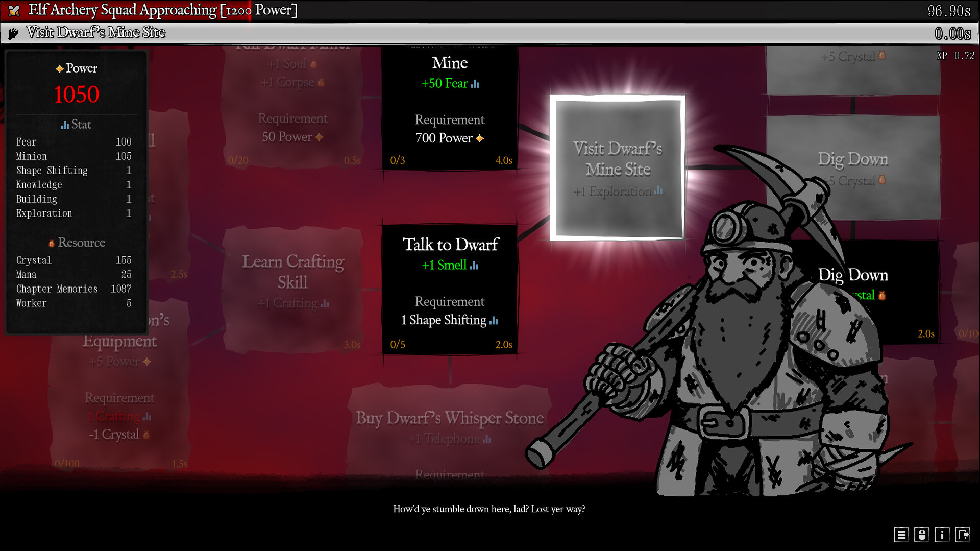Open the hamburger menu in the bottom right
The width and height of the screenshot is (980, 551).
tap(901, 535)
